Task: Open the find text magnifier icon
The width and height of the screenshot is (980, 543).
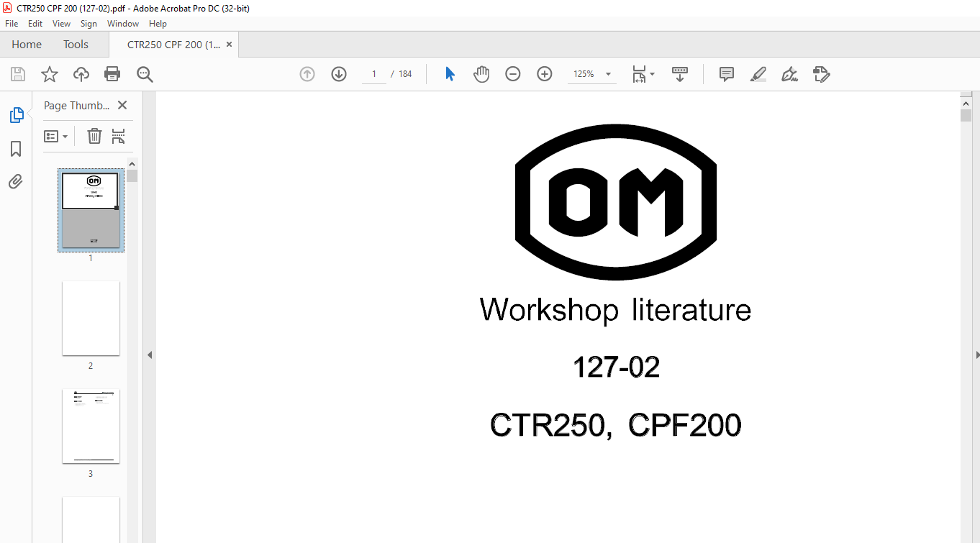Action: pyautogui.click(x=145, y=74)
